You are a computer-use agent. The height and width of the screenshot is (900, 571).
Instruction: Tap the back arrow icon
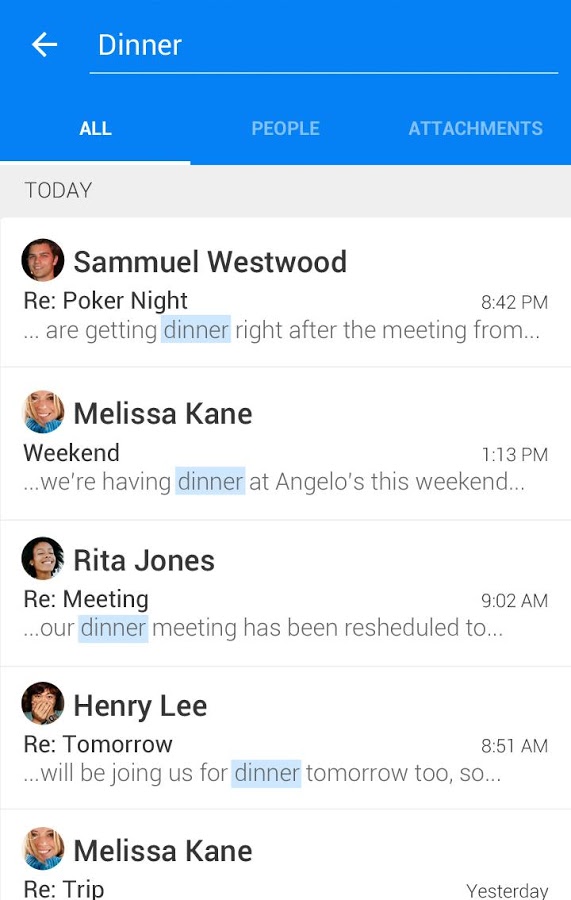tap(44, 45)
